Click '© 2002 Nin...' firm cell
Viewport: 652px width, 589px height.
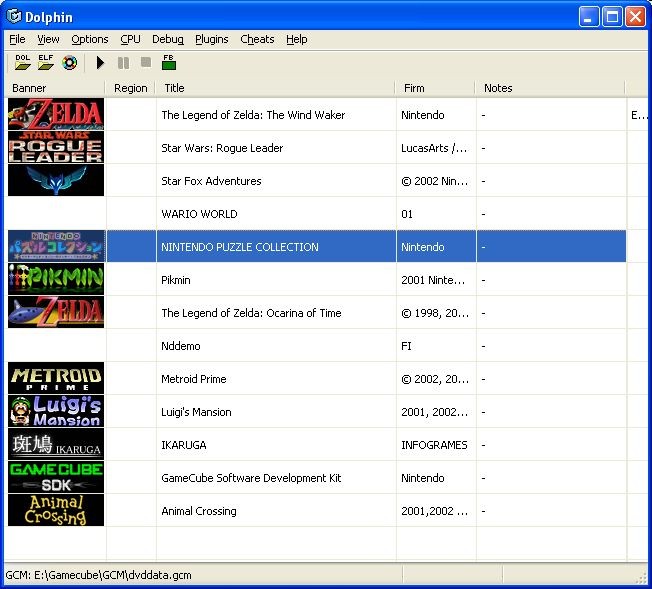click(x=435, y=181)
